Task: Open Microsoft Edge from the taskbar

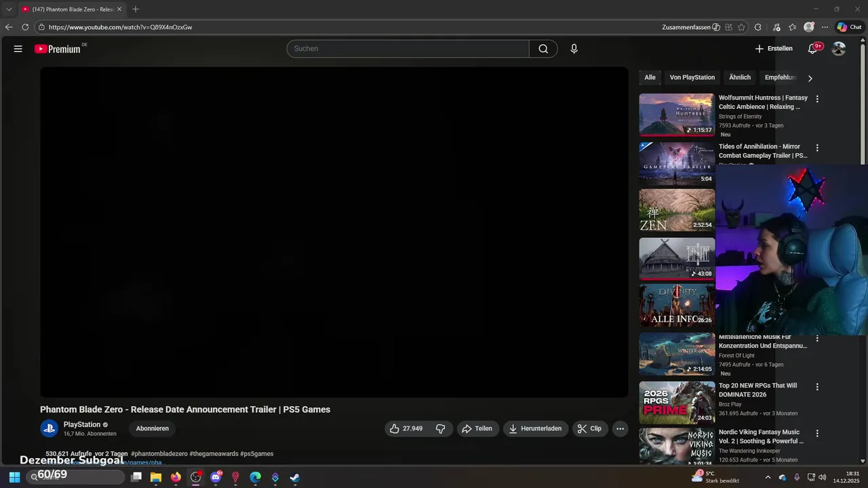Action: tap(255, 477)
